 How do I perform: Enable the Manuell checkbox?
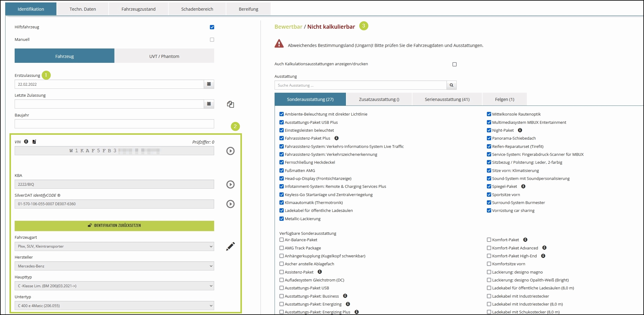[x=212, y=40]
